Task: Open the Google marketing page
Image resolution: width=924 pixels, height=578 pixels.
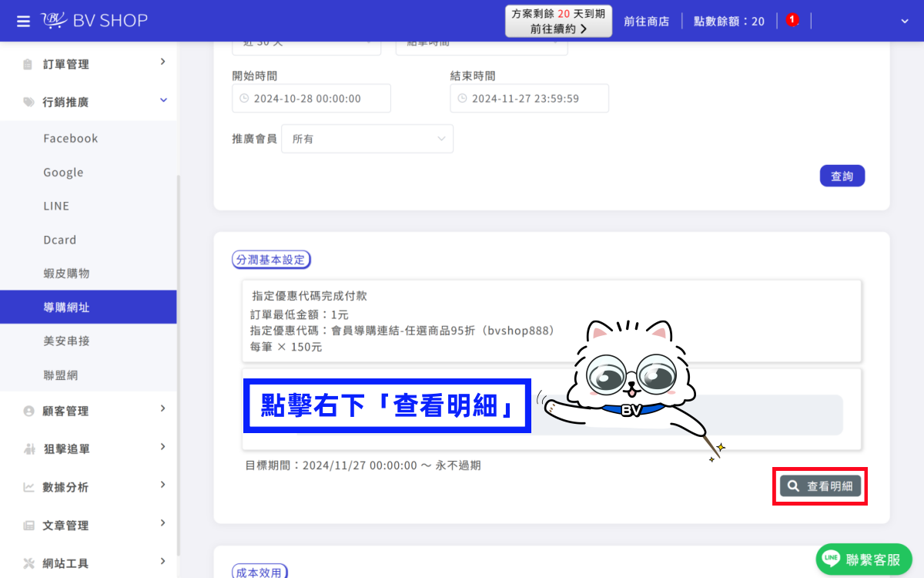Action: [63, 173]
